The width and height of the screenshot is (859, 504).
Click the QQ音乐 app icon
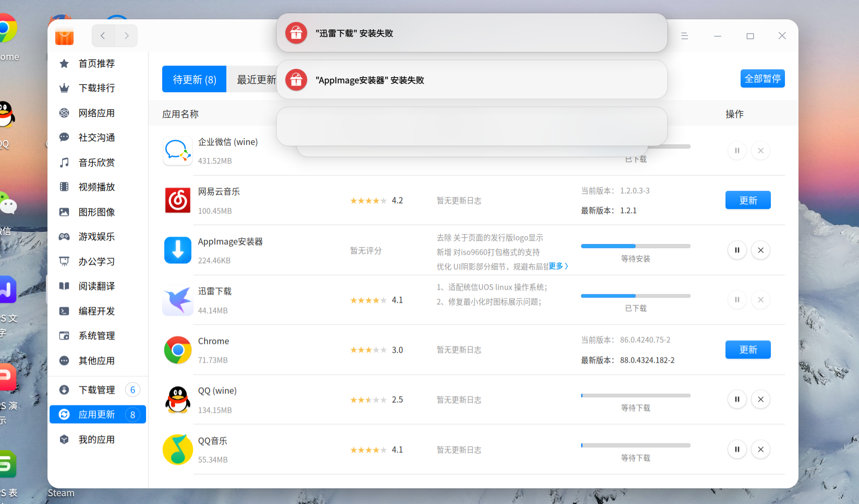178,449
